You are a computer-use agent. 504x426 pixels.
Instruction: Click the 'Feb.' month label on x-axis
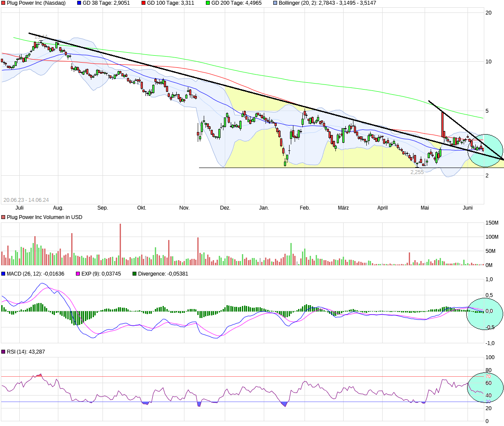pyautogui.click(x=305, y=208)
